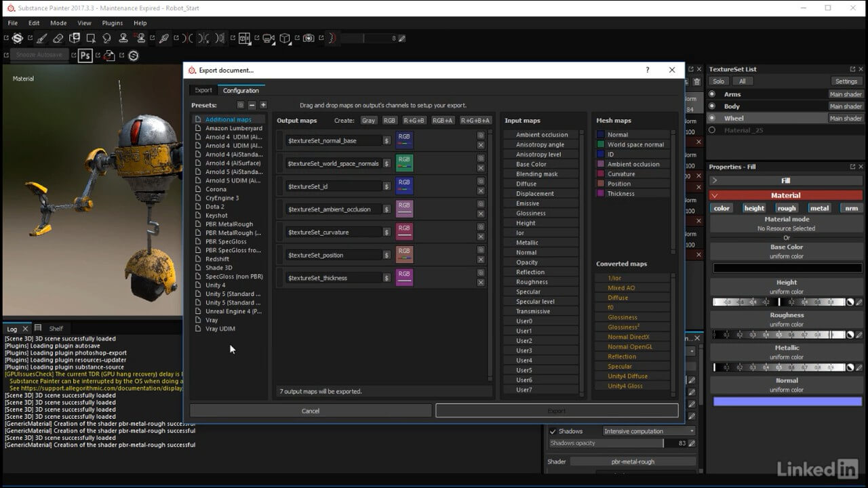Screen dimensions: 868x488
Task: Click the $ button beside textureSet_curvature
Action: (x=387, y=232)
